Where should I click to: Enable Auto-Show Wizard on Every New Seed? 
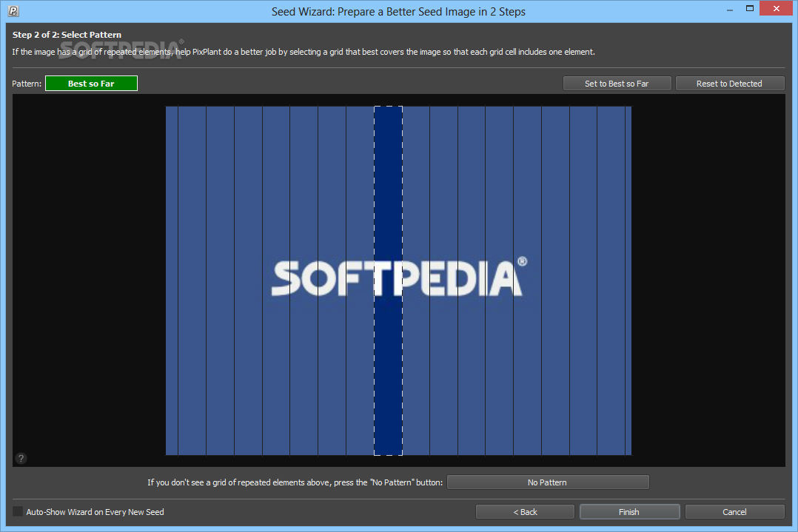[18, 512]
